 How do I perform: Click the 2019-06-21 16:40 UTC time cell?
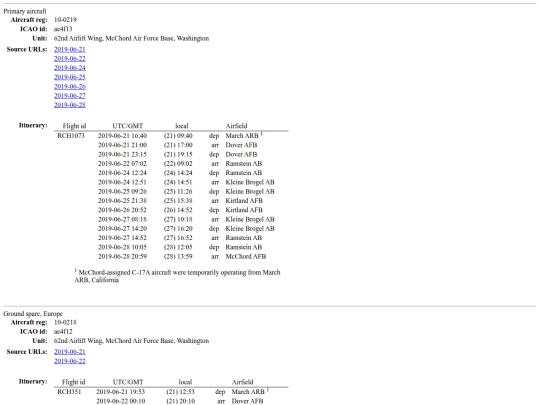(x=123, y=136)
